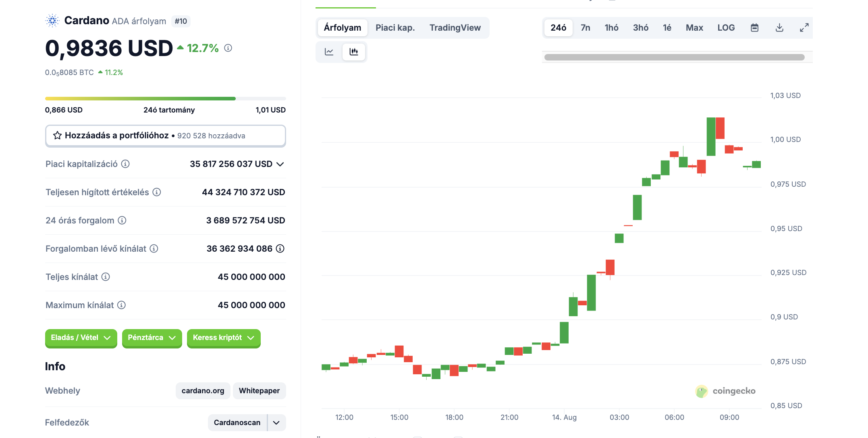Select the Árfolyam chart tab
The width and height of the screenshot is (868, 438).
(x=343, y=28)
